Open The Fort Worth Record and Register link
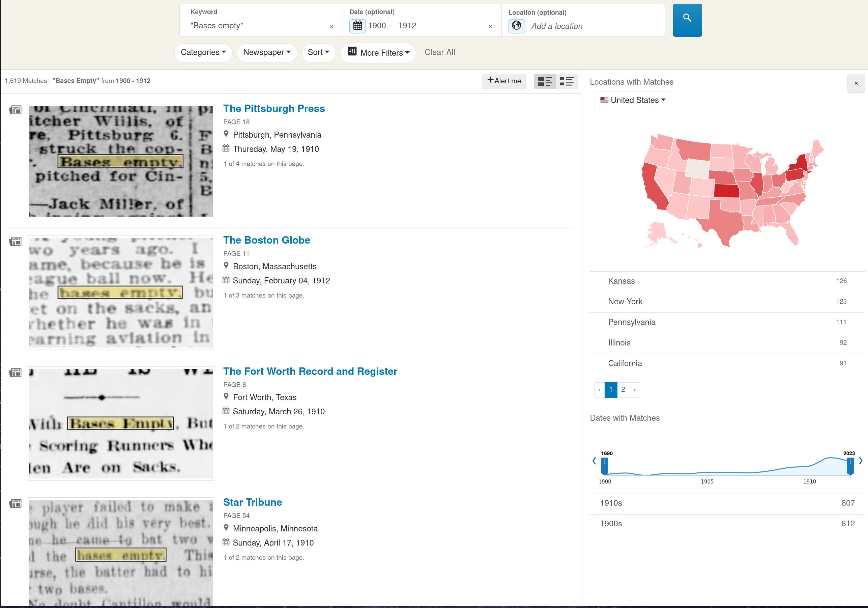The width and height of the screenshot is (868, 608). [310, 371]
